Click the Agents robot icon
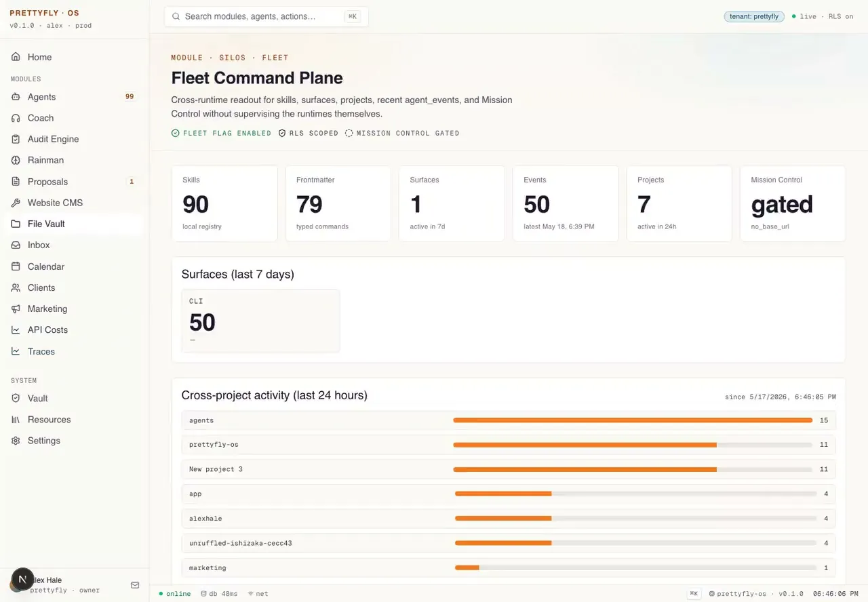 (16, 97)
